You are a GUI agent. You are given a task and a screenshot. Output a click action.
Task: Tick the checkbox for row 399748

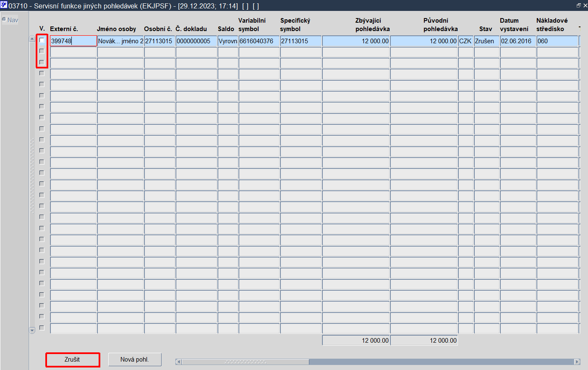42,40
